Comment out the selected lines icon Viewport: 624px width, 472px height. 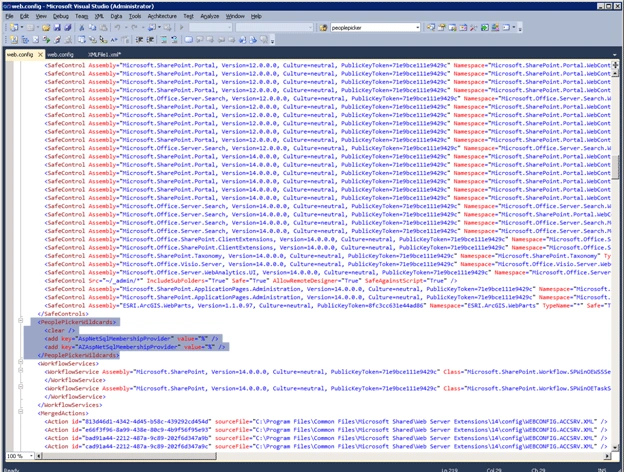(163, 39)
